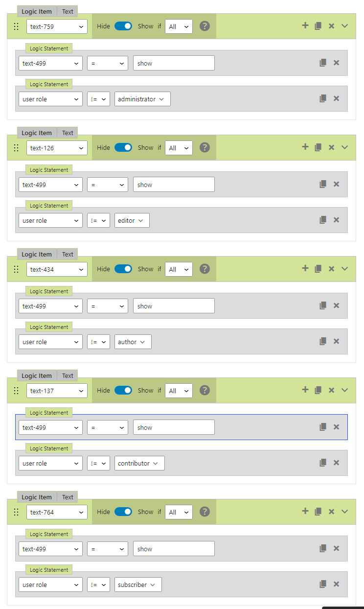Screen dimensions: 364x609
Task: Remove the administrator user role statement
Action: (336, 98)
